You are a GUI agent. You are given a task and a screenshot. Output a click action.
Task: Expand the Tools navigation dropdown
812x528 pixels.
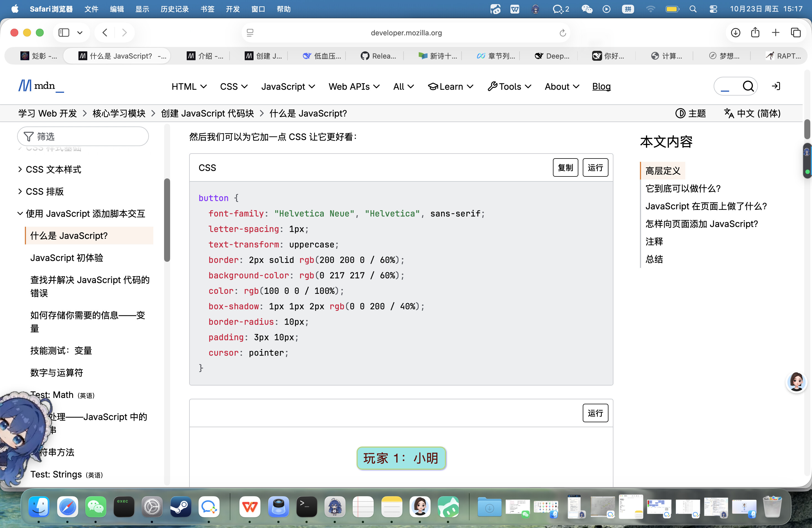(x=509, y=87)
